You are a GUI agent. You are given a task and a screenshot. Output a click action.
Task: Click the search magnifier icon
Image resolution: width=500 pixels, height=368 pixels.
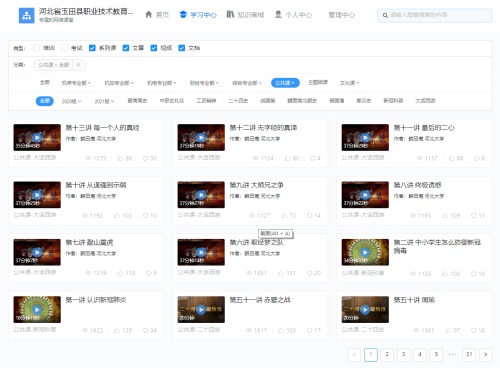(385, 15)
